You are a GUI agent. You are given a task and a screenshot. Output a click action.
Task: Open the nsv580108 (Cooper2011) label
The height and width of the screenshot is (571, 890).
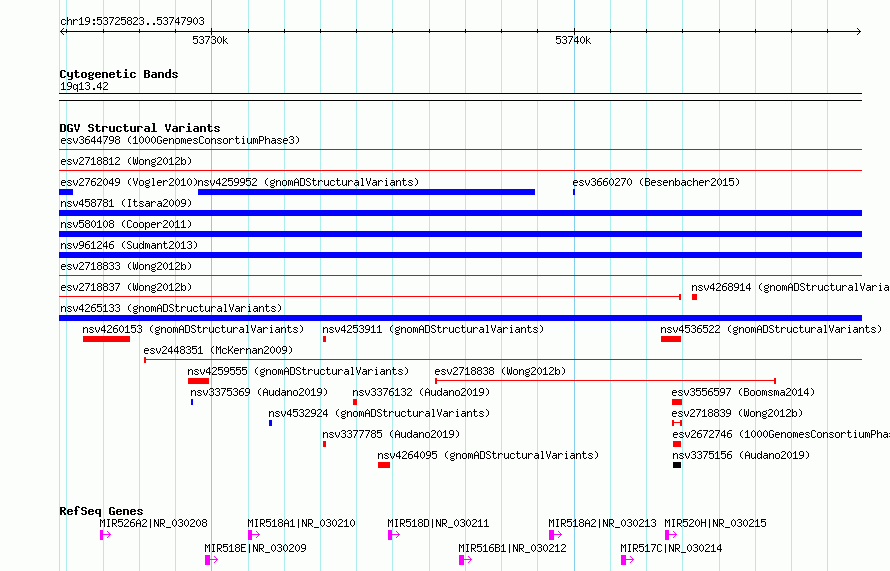[126, 224]
